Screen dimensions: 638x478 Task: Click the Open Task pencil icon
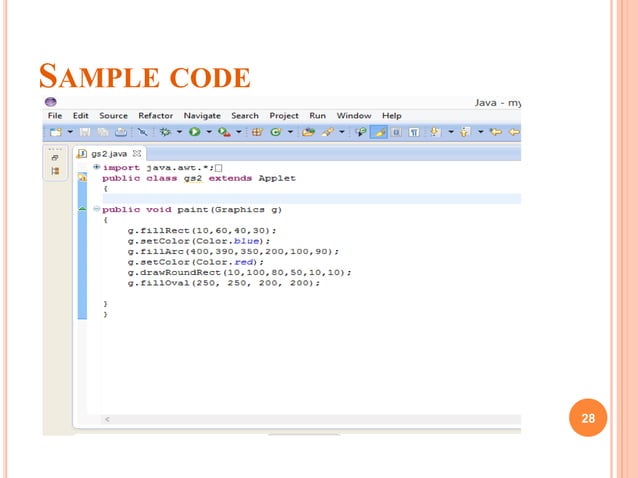tap(328, 132)
